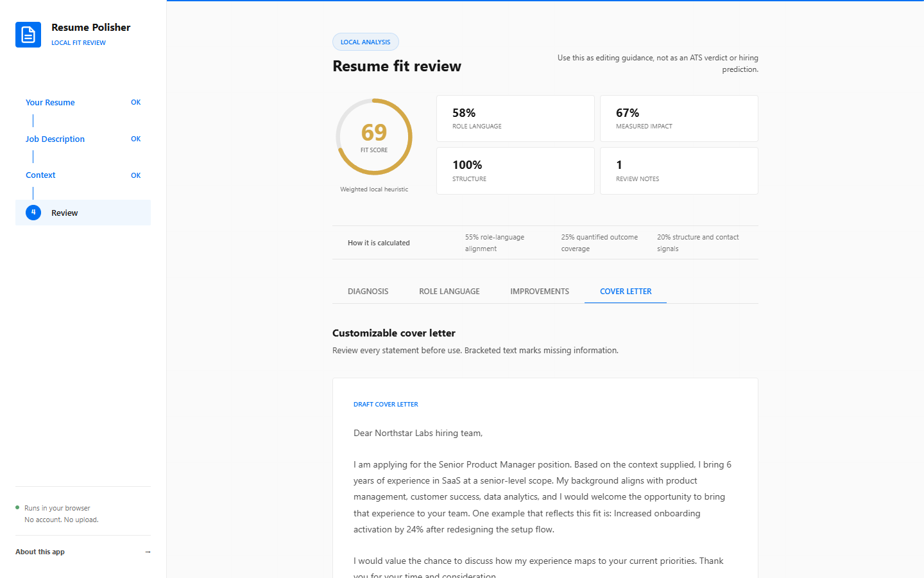Click the 1 Review Notes card
The image size is (924, 578).
tap(679, 171)
